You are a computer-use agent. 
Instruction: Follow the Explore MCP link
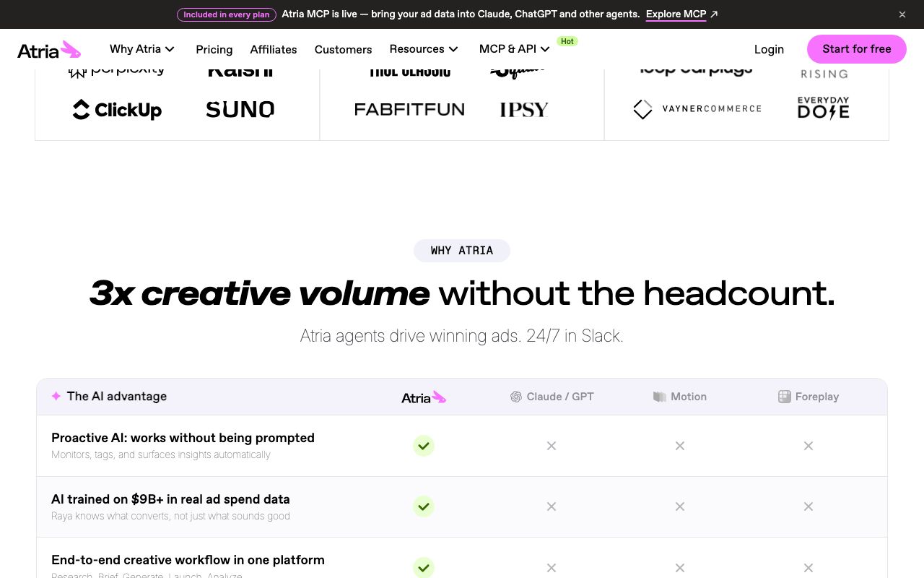(x=676, y=14)
